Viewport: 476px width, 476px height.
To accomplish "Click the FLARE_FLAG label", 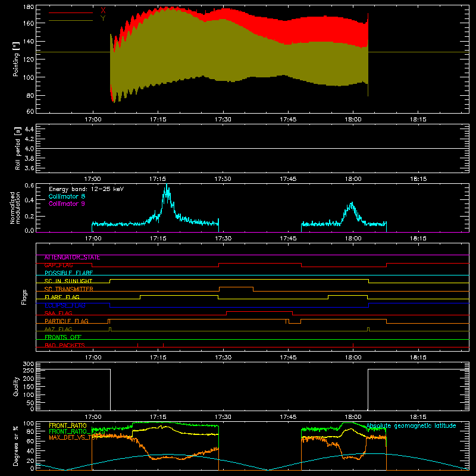I will click(x=62, y=297).
